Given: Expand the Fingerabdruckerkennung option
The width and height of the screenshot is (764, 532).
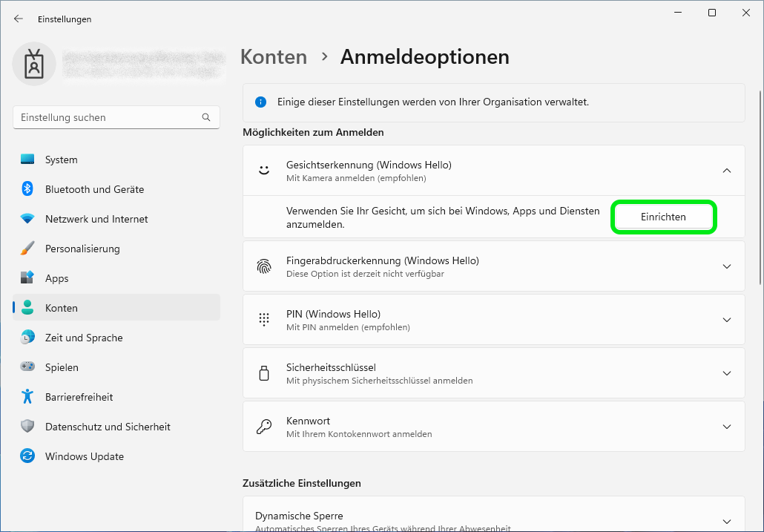Looking at the screenshot, I should point(727,266).
